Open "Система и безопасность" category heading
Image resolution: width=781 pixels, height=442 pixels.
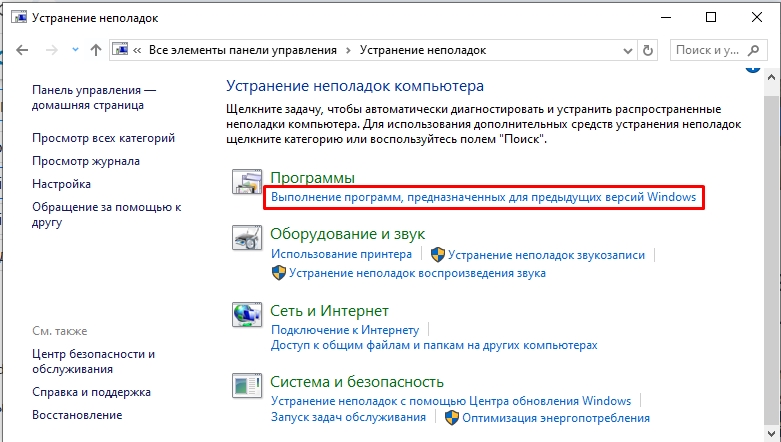point(357,382)
